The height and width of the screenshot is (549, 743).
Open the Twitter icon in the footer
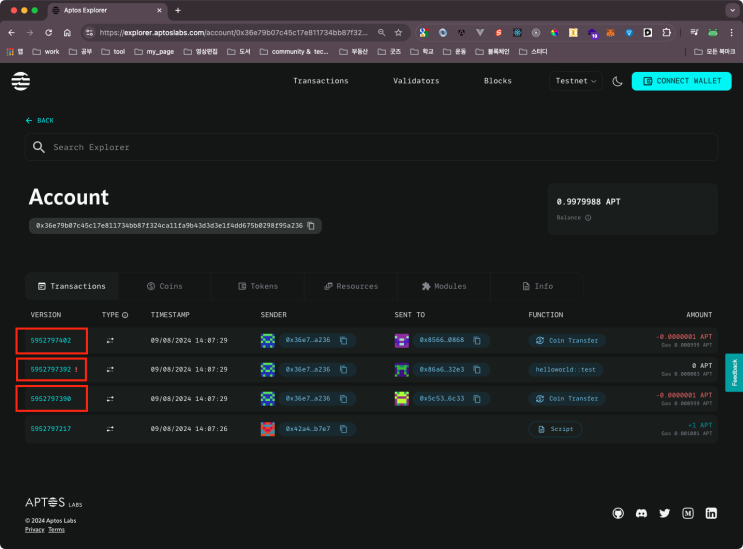pyautogui.click(x=665, y=513)
